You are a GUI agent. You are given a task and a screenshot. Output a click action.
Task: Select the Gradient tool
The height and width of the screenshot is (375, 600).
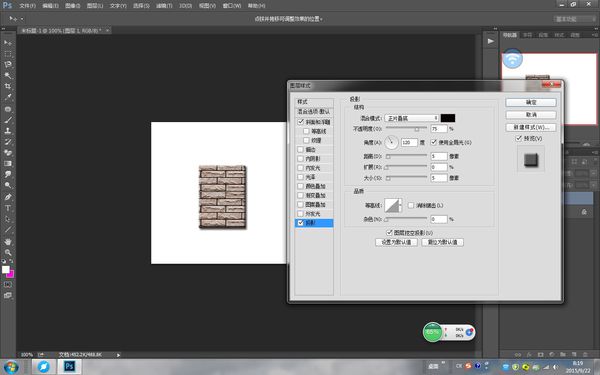[x=8, y=163]
